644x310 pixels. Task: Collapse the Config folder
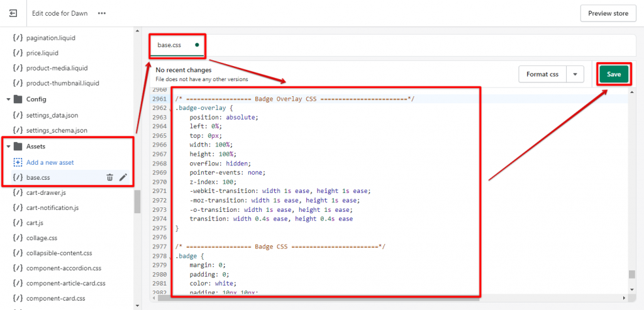tap(8, 99)
